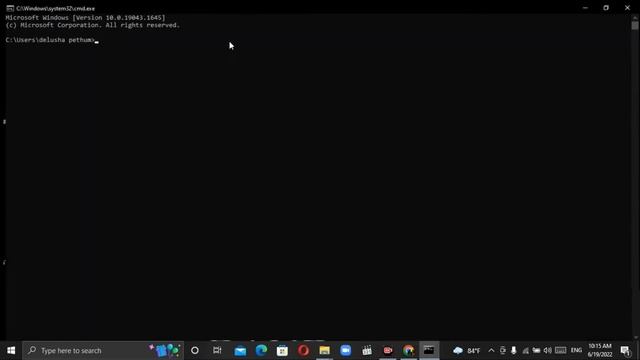
Task: Open Task View on taskbar
Action: (217, 351)
